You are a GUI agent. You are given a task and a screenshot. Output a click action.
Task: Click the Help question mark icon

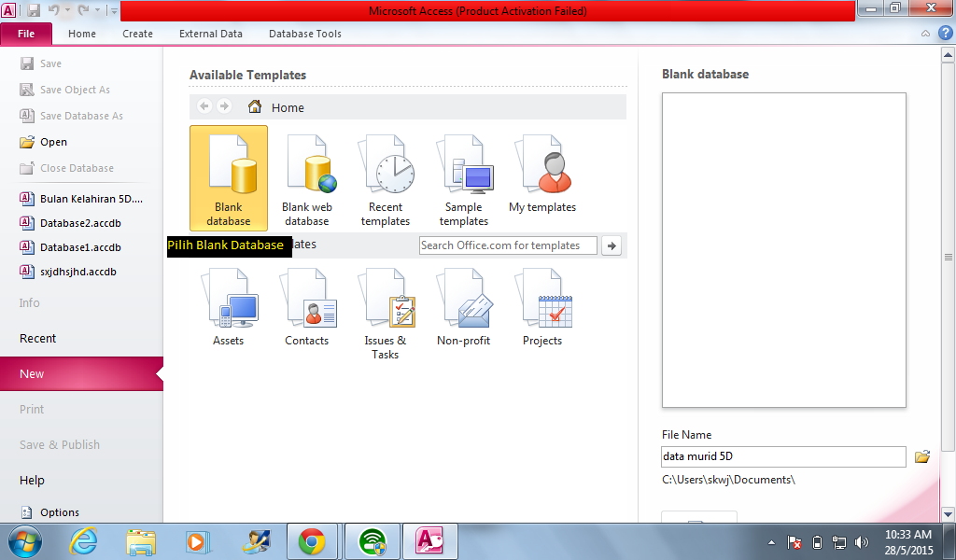tap(945, 33)
